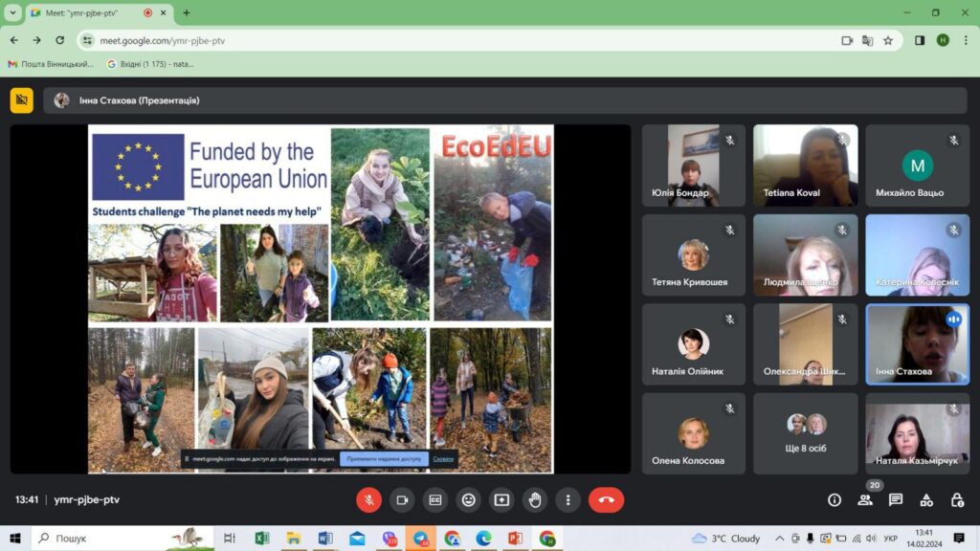Show the participants list panel
Image resolution: width=980 pixels, height=551 pixels.
pyautogui.click(x=865, y=499)
